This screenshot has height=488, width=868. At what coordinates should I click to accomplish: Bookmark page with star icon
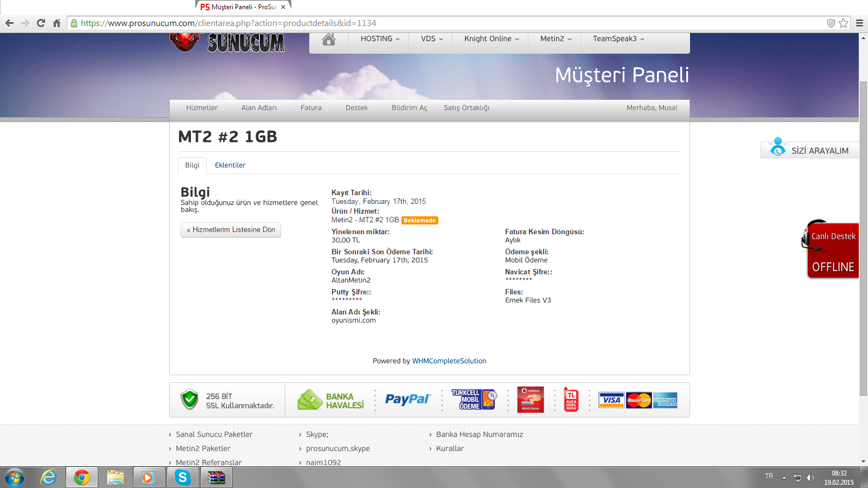(x=843, y=23)
